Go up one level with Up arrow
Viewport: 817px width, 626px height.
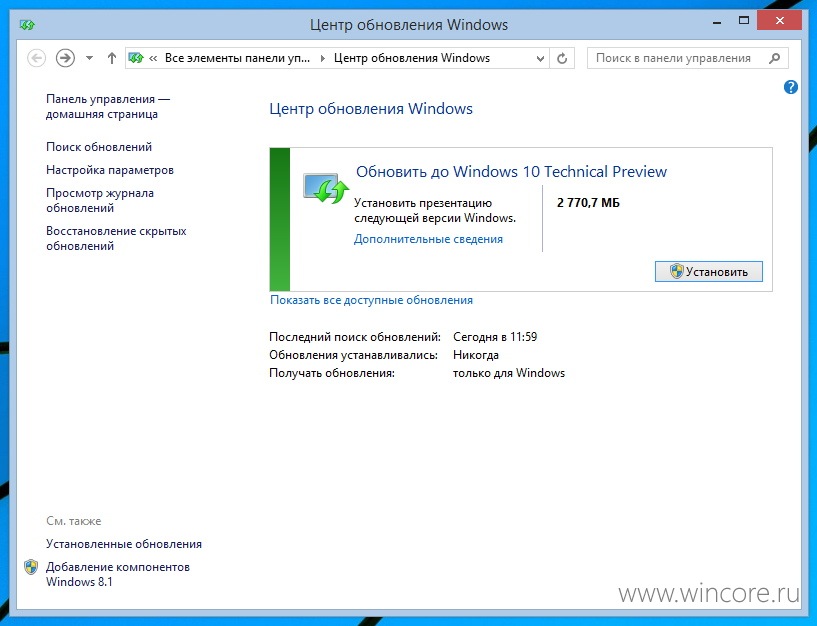point(112,58)
